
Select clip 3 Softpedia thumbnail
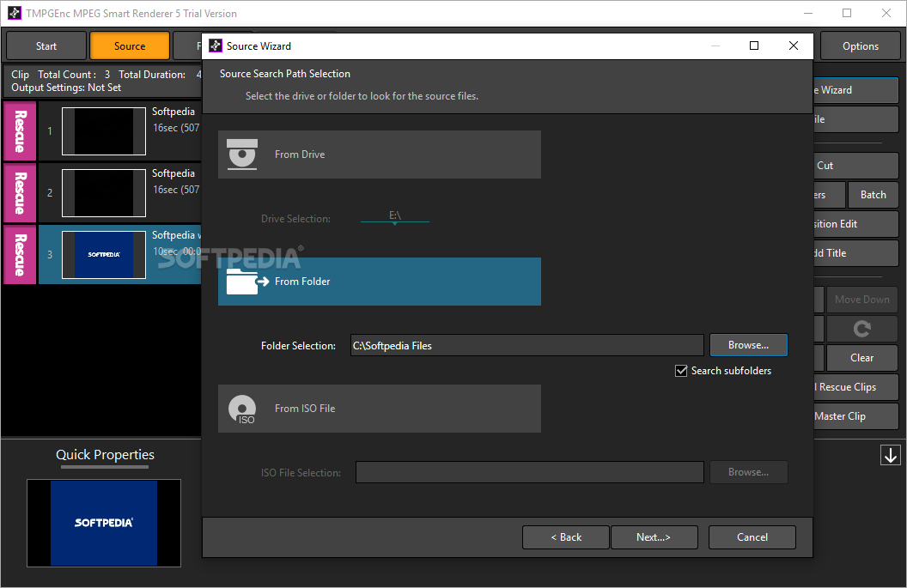[x=104, y=255]
